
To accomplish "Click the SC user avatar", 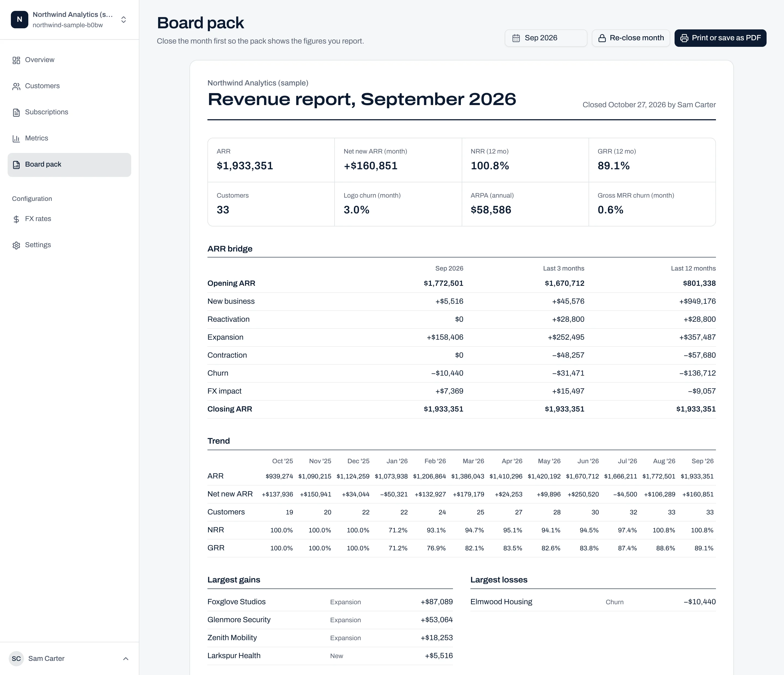I will click(x=16, y=659).
